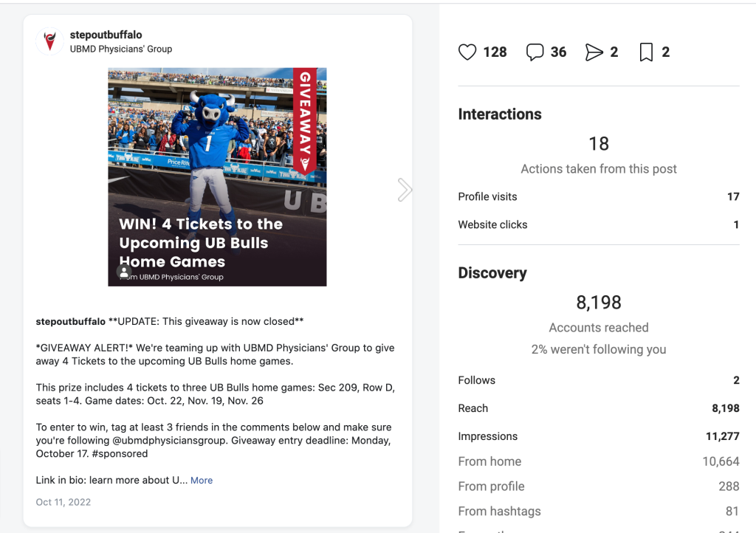This screenshot has height=533, width=756.
Task: Click the Profile visits value 17
Action: [733, 196]
